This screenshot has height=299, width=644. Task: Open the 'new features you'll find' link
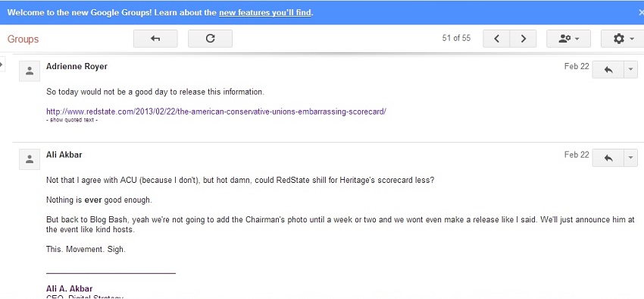click(x=265, y=12)
